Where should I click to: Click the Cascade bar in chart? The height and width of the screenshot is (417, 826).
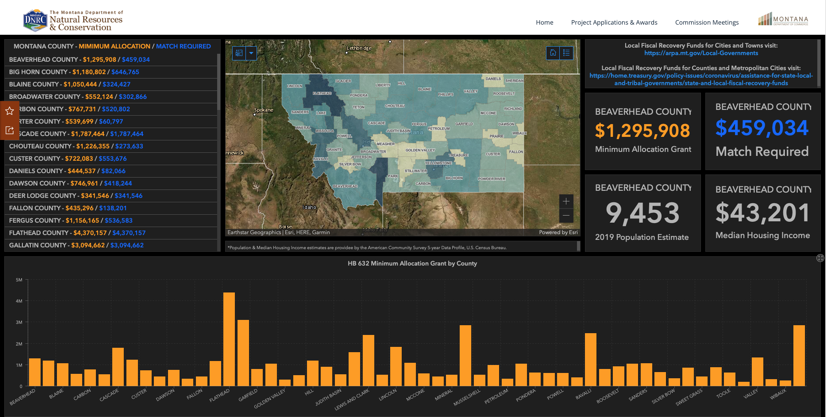click(x=118, y=366)
